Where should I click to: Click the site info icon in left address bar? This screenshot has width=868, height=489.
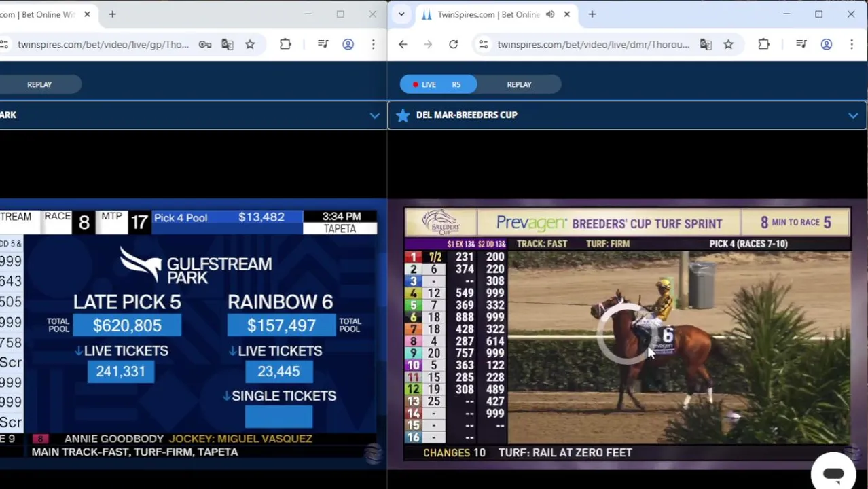pyautogui.click(x=4, y=44)
